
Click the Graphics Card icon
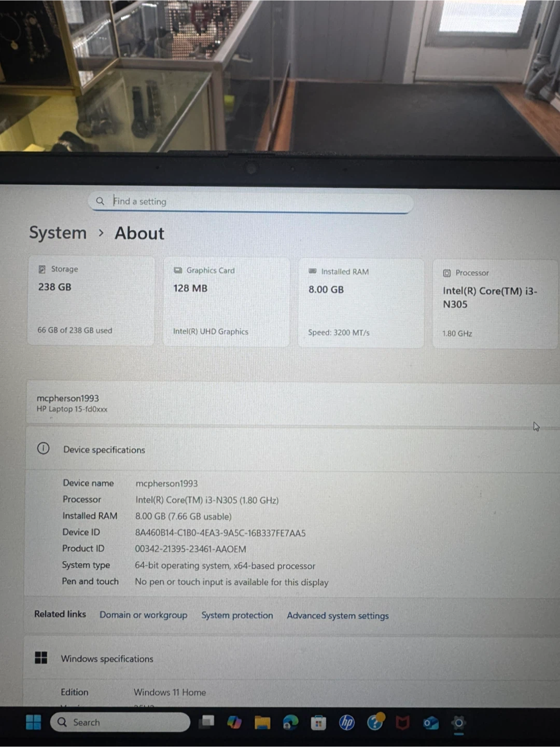pos(178,270)
